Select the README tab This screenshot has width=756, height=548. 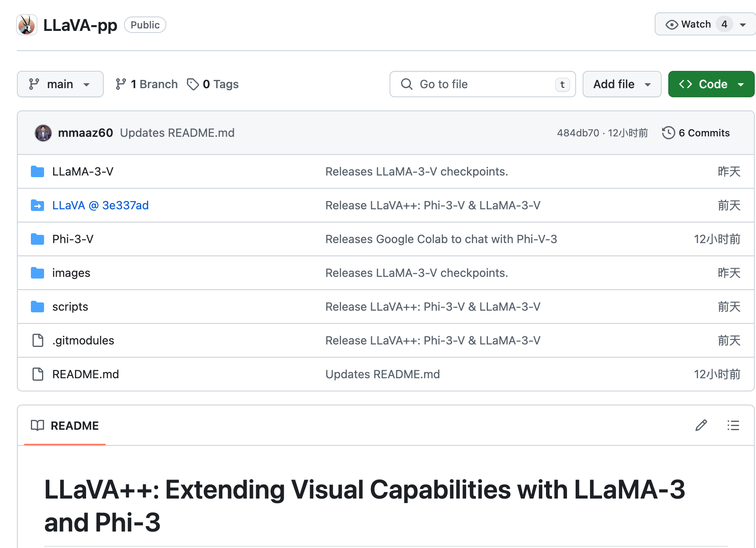pos(65,426)
